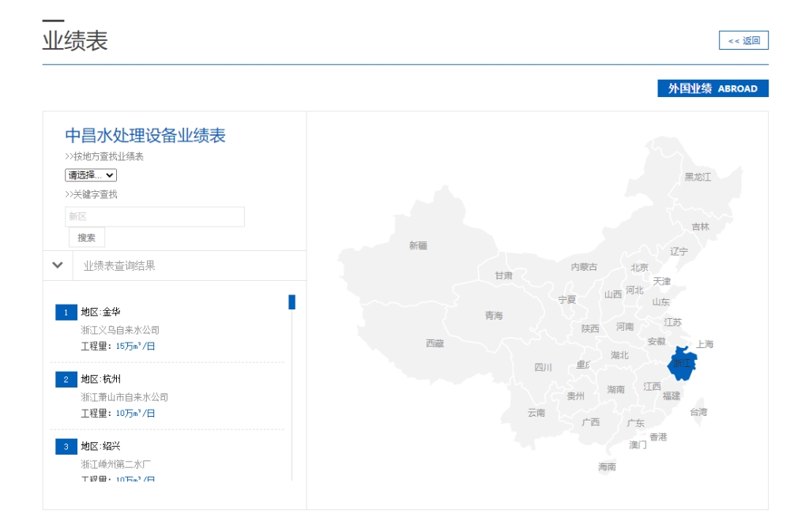The width and height of the screenshot is (790, 532).
Task: Click 浙江义乌自来水公司 entry
Action: pyautogui.click(x=120, y=330)
